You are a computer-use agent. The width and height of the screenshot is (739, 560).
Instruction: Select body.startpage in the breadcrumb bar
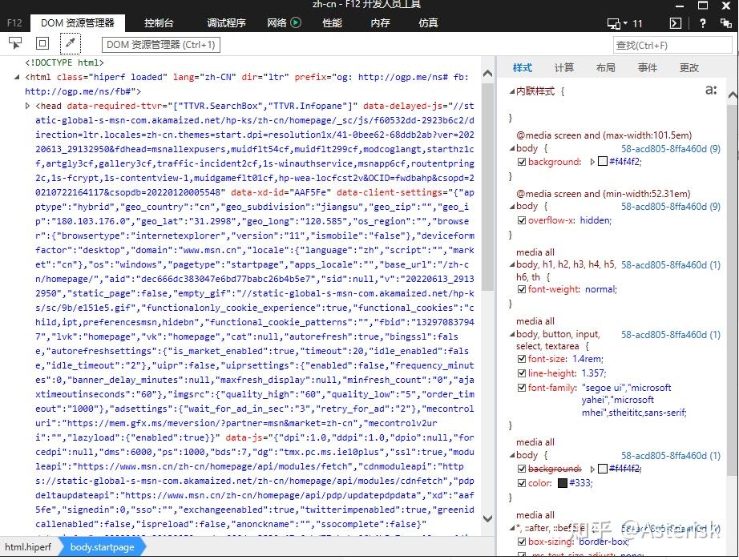tap(102, 546)
